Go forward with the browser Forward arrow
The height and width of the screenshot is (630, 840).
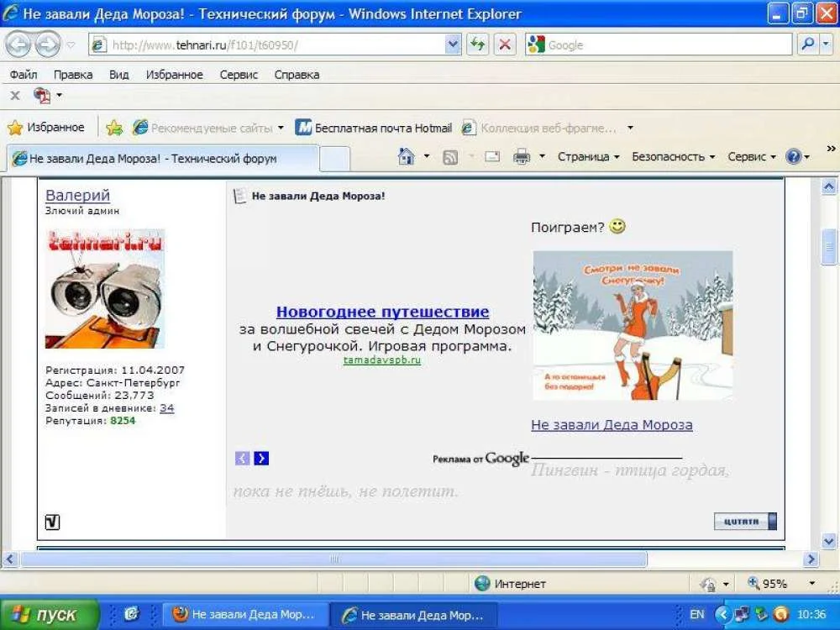pyautogui.click(x=47, y=45)
